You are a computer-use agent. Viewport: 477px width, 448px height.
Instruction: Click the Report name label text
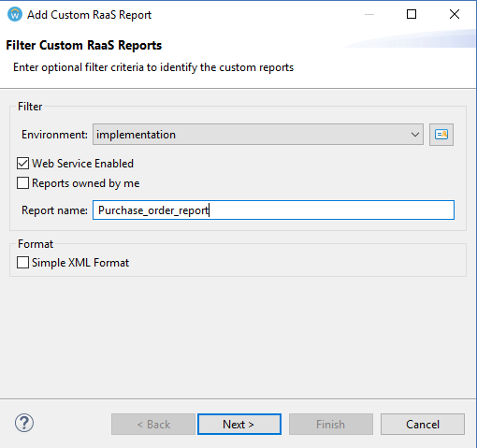(54, 210)
